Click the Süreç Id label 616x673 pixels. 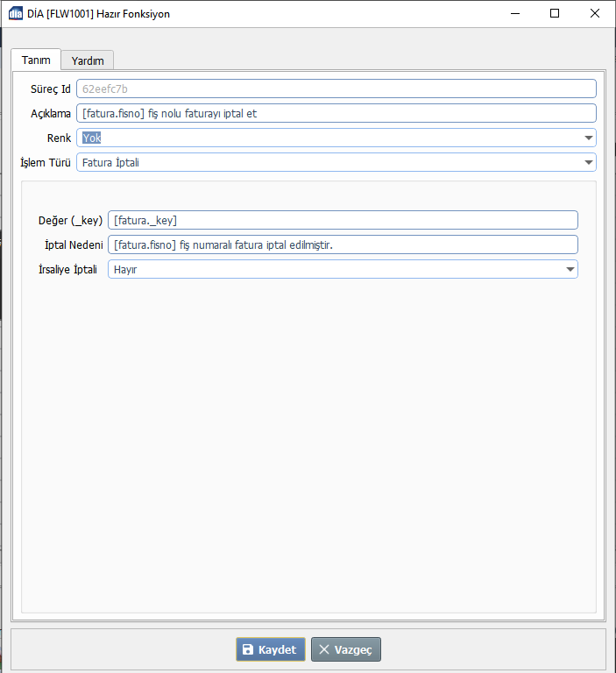point(51,89)
